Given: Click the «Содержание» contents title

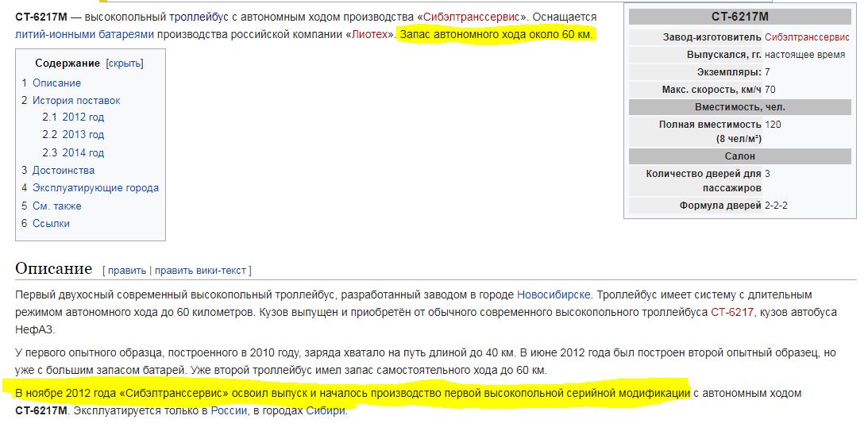Looking at the screenshot, I should coord(68,63).
